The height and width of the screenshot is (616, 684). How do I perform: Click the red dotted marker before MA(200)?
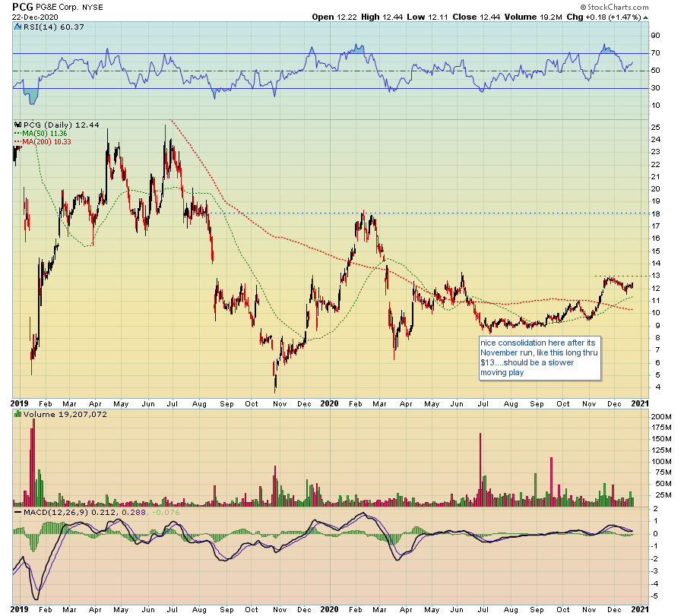pyautogui.click(x=18, y=142)
